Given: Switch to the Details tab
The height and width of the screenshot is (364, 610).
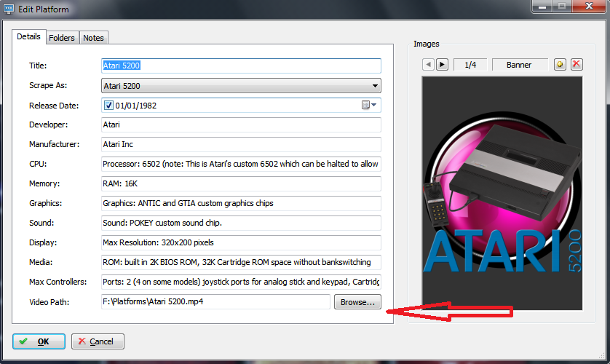Looking at the screenshot, I should pyautogui.click(x=29, y=36).
